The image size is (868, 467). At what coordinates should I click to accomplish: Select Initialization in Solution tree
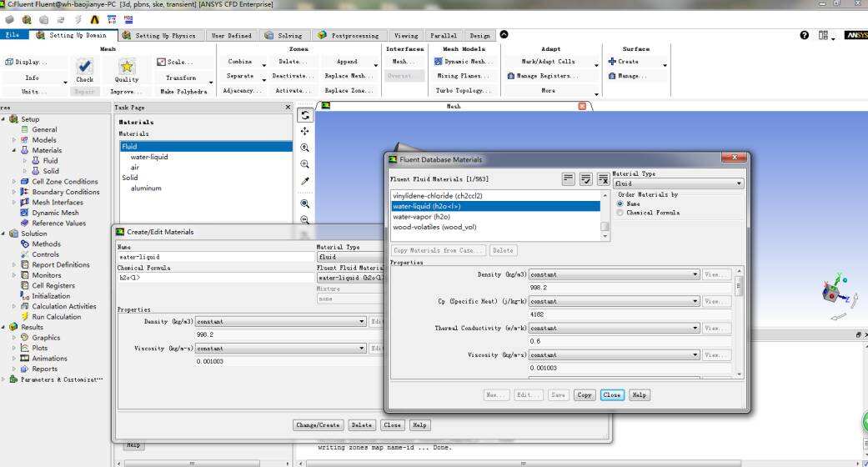pyautogui.click(x=51, y=296)
